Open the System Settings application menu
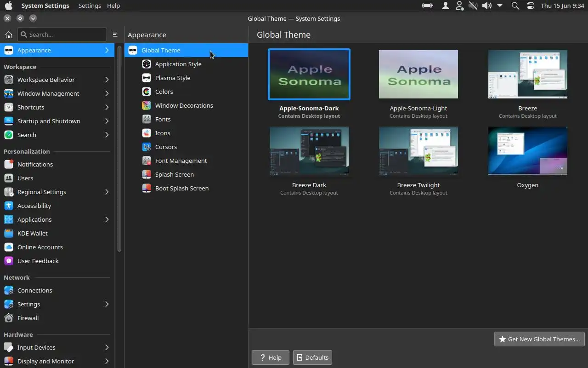The image size is (588, 368). [x=45, y=6]
